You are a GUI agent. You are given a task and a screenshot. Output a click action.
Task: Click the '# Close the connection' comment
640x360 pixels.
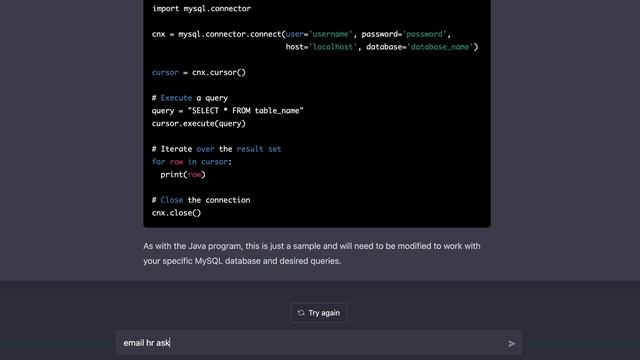pyautogui.click(x=201, y=200)
